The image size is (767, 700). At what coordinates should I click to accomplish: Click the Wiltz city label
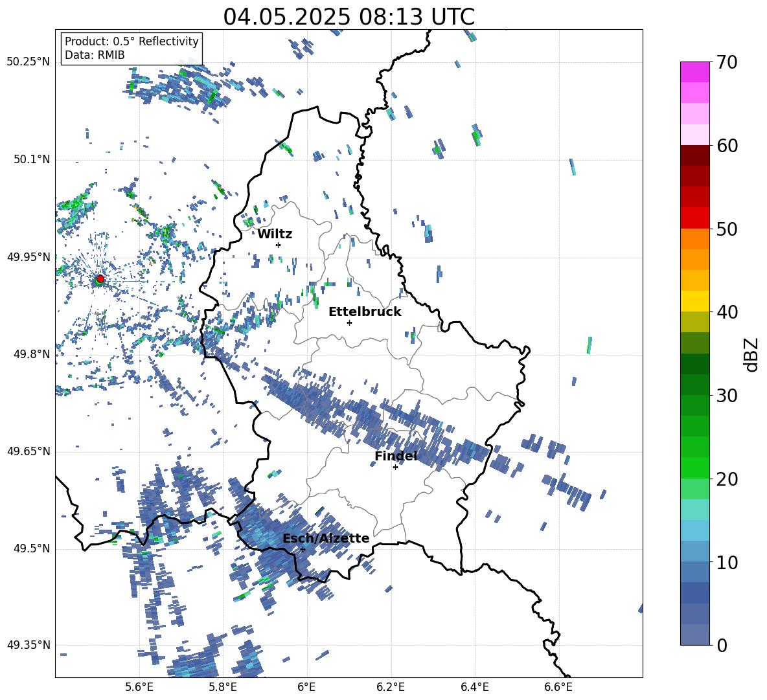[x=275, y=234]
